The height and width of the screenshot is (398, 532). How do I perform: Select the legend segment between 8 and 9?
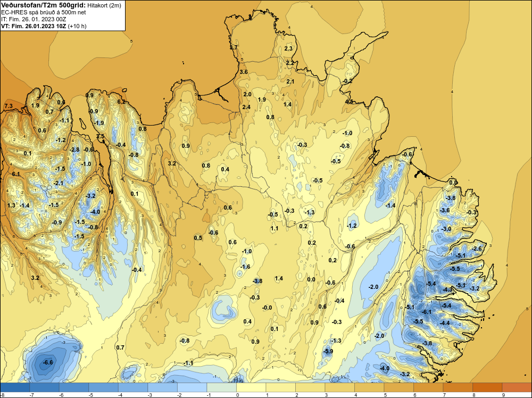[x=487, y=387]
